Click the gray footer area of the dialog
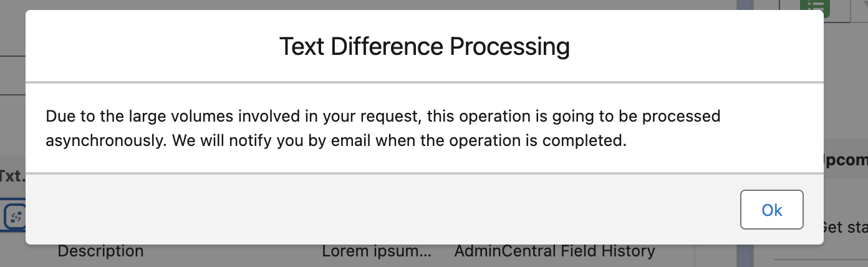Screen dimensions: 868x267 [x=374, y=210]
